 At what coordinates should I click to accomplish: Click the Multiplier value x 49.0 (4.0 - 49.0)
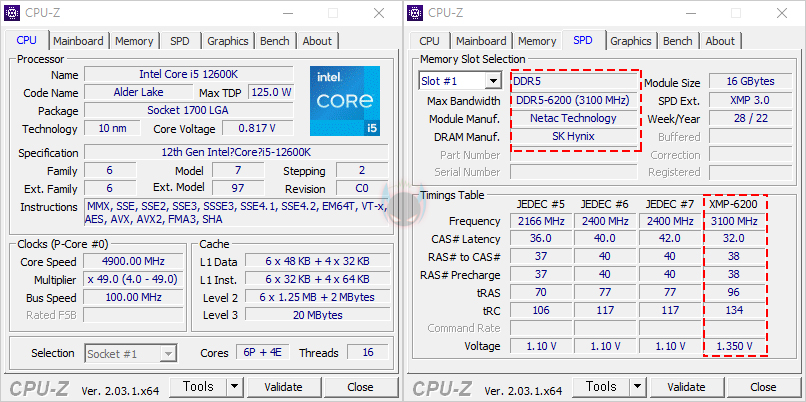133,279
